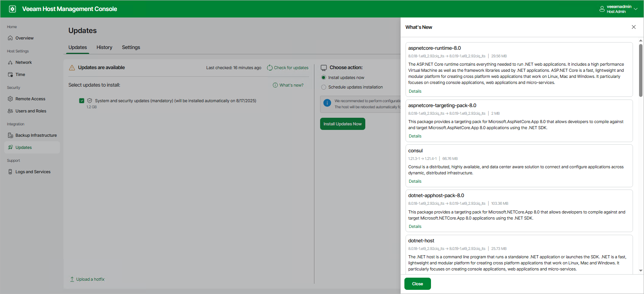Open Details for aspnetcore-targeting-pack-8.0
The width and height of the screenshot is (644, 294).
[x=415, y=136]
